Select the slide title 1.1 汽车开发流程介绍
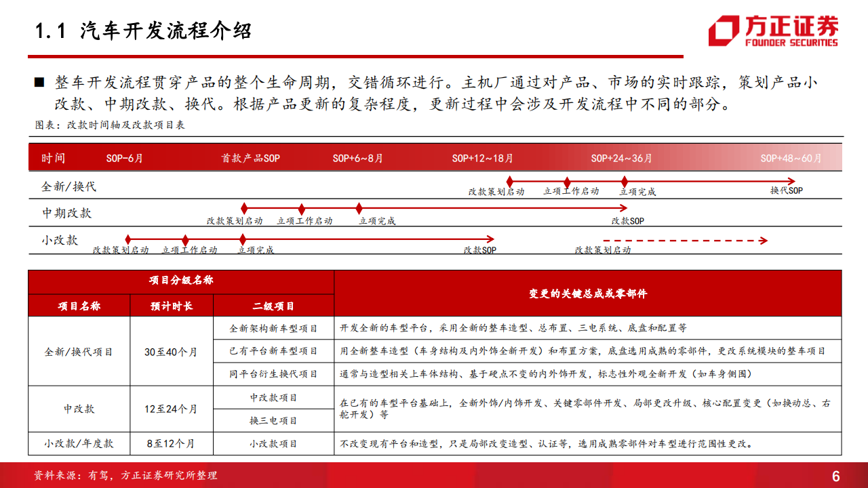This screenshot has width=868, height=488. (143, 30)
